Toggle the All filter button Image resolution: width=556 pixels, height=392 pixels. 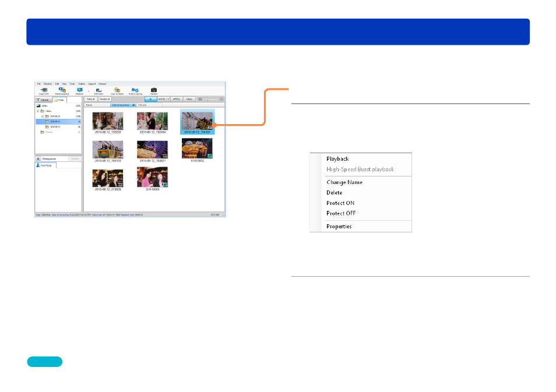(x=151, y=99)
